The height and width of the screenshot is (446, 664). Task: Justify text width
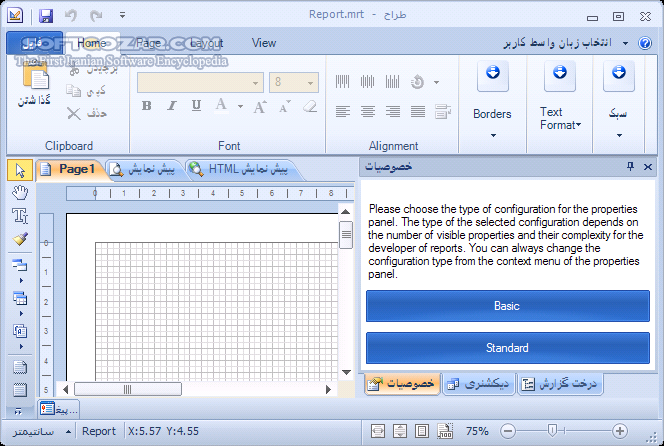tap(418, 112)
